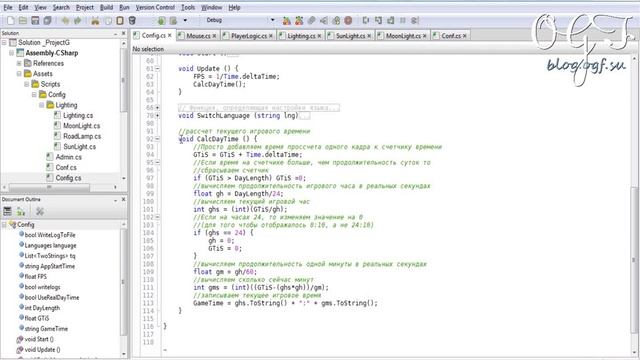Viewport: 640px width, 360px height.
Task: Click the Step Out debug icon
Action: 391,20
